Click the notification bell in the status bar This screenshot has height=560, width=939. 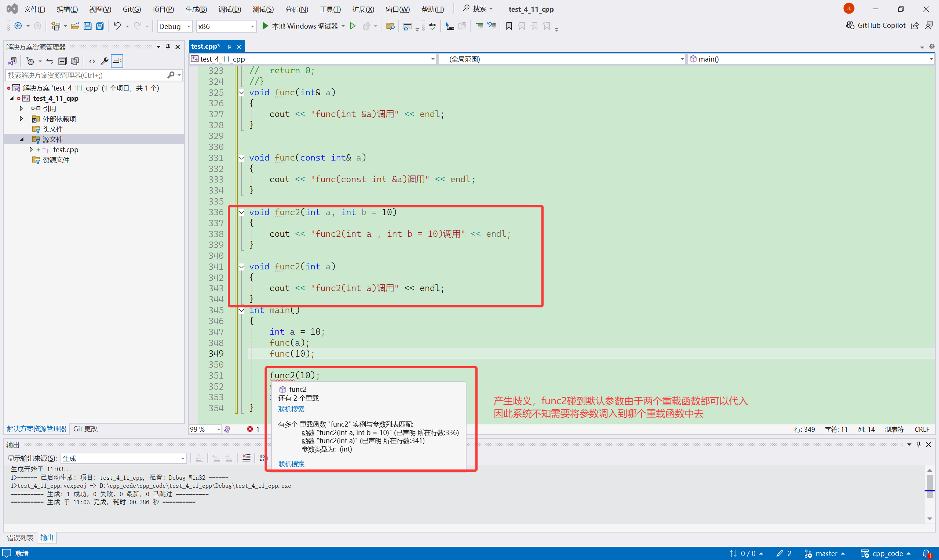pos(926,553)
